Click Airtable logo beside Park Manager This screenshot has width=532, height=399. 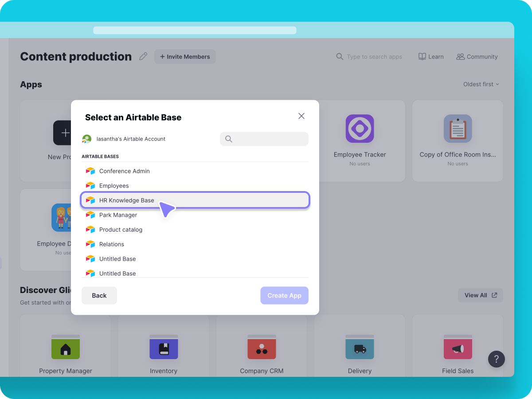[x=90, y=215]
